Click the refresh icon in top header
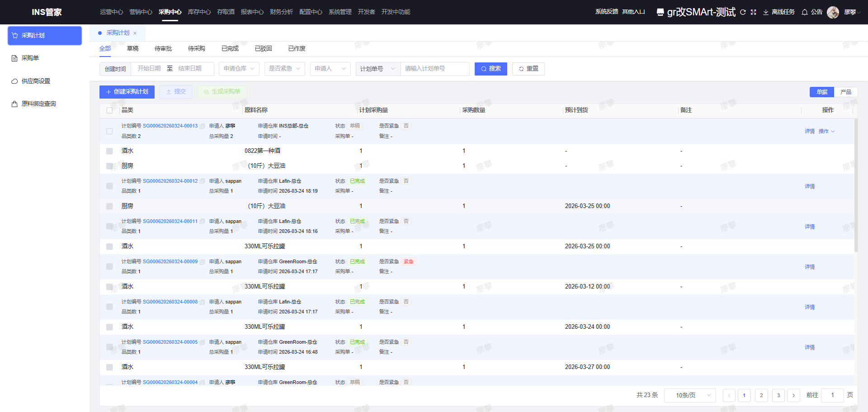 [x=743, y=12]
